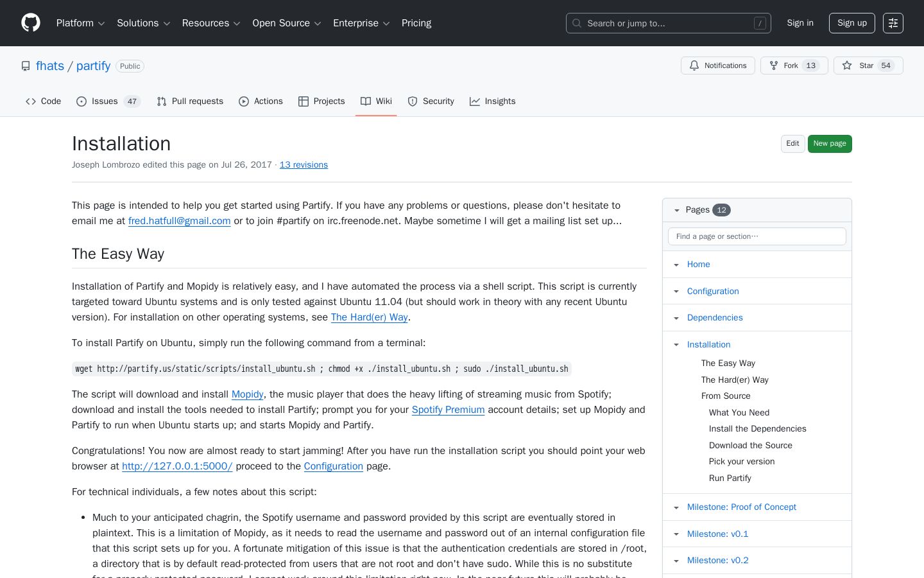Follow The Hard(er) Way link in paragraph
The image size is (924, 578).
[369, 317]
